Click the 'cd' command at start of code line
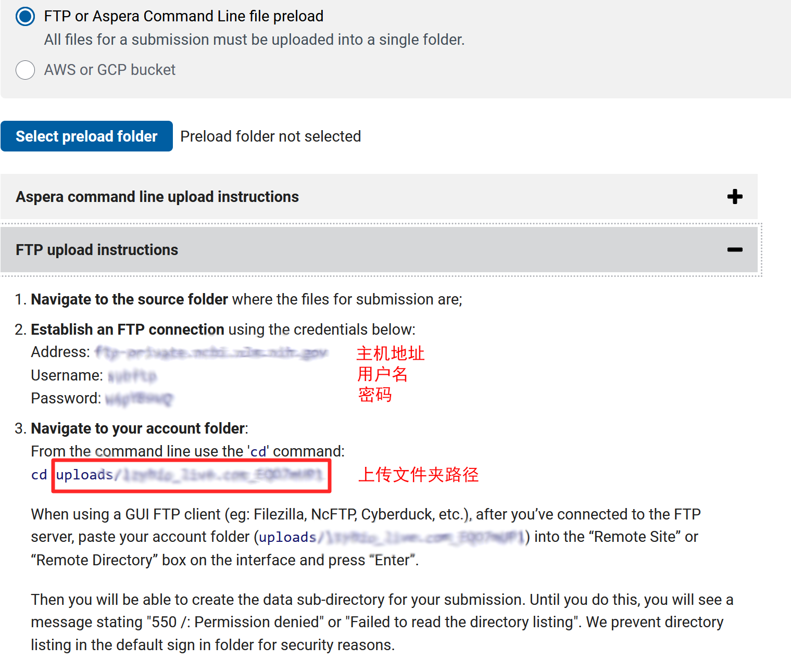Viewport: 791px width, 672px height. pos(39,475)
